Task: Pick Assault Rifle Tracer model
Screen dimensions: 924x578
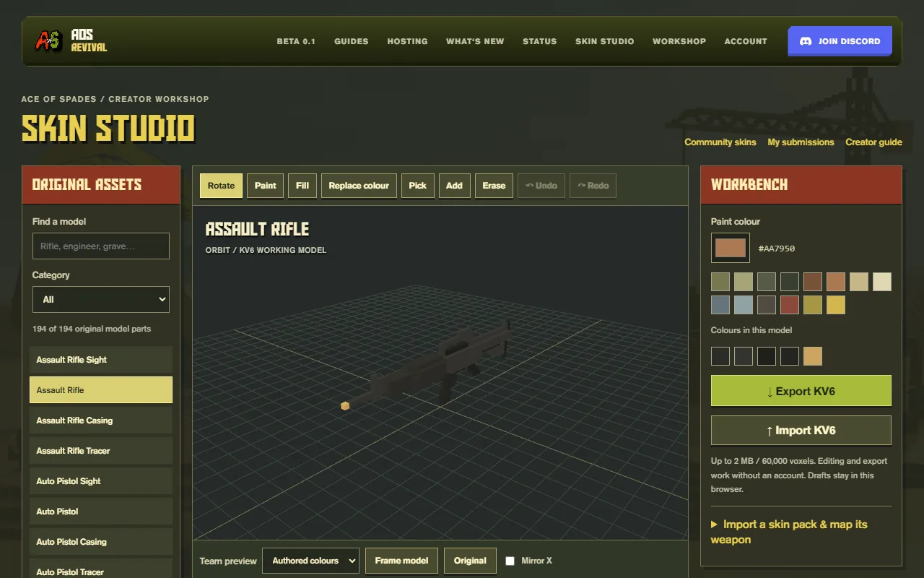Action: click(101, 451)
